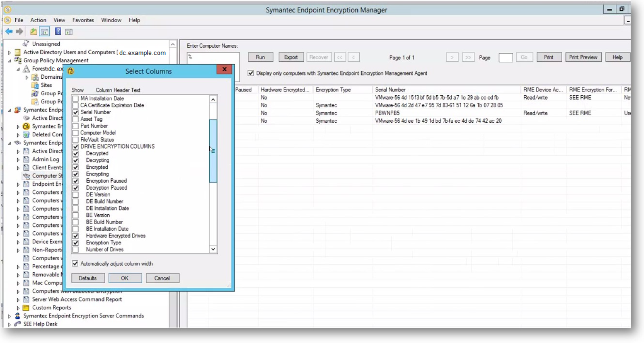
Task: Click the Select Columns dialog title icon
Action: click(x=71, y=71)
